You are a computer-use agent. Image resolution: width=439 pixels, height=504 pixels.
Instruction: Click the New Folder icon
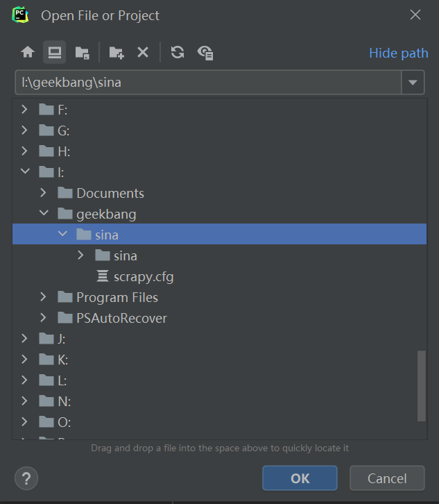[117, 52]
